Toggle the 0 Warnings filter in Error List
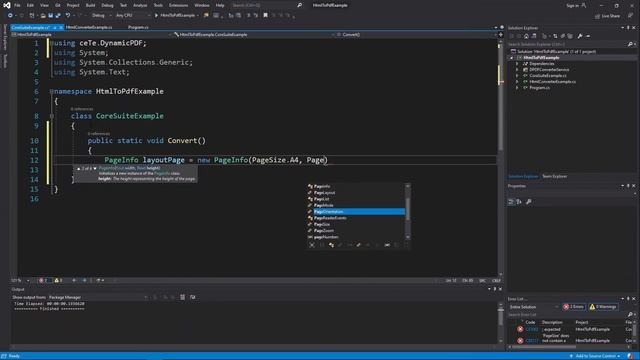 coord(603,307)
